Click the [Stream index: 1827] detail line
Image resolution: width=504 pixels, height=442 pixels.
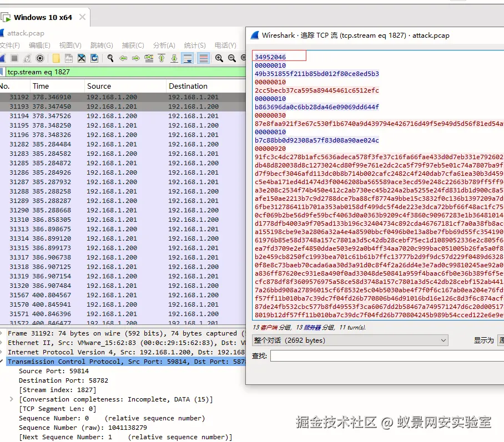(x=58, y=390)
